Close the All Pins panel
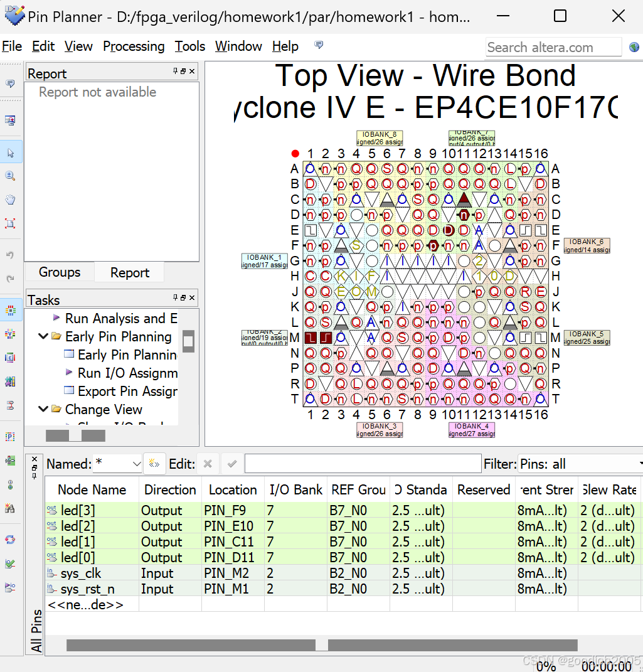Viewport: 643px width, 672px height. [35, 459]
